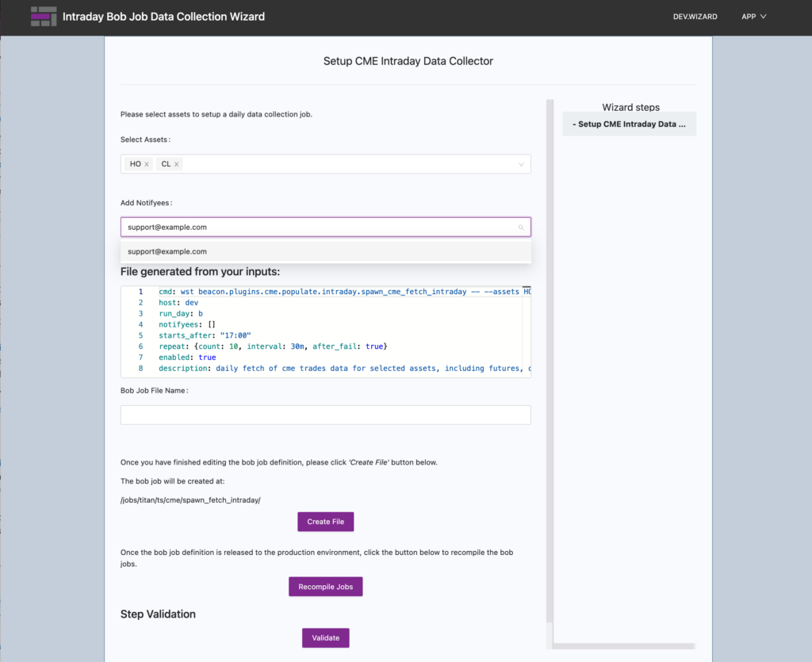Image resolution: width=812 pixels, height=662 pixels.
Task: Click the HO asset tag label
Action: click(x=135, y=164)
